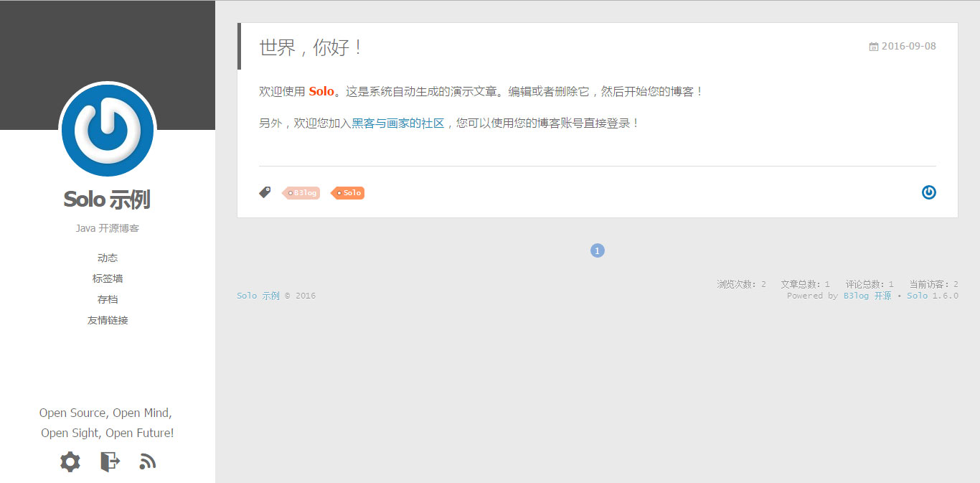Open the post titled 世界，你好！
The height and width of the screenshot is (483, 980).
tap(311, 47)
